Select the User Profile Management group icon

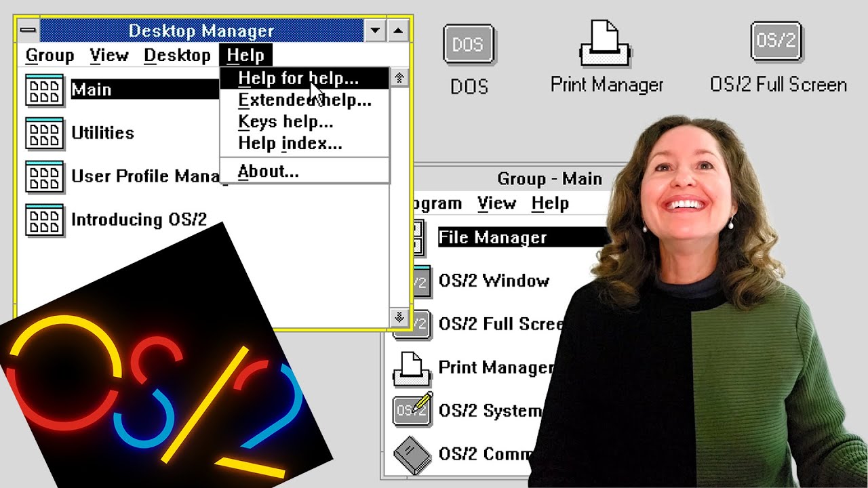(x=44, y=176)
